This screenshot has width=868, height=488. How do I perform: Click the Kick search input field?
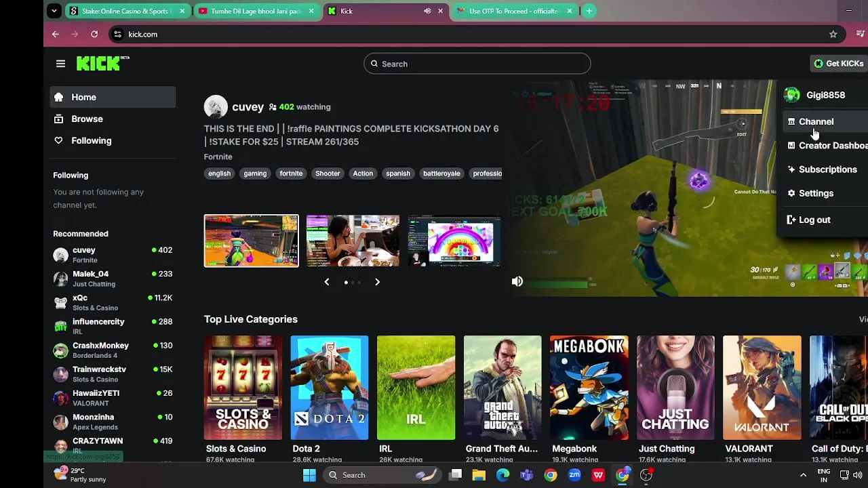pos(477,64)
